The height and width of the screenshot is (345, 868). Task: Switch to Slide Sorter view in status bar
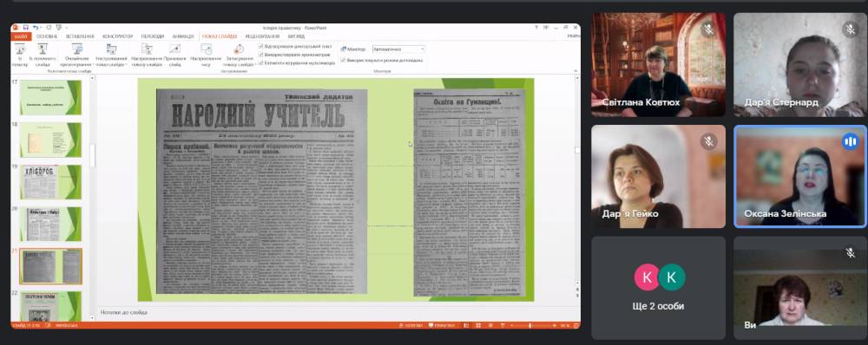(478, 326)
